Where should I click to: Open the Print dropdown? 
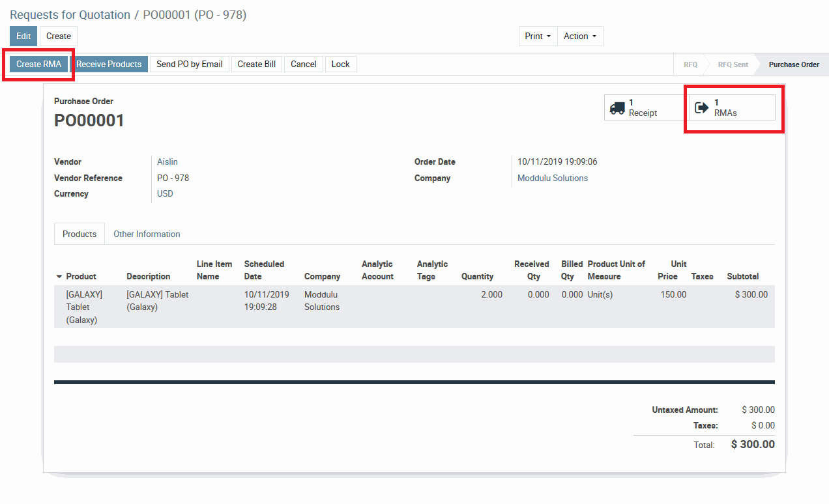pyautogui.click(x=538, y=36)
